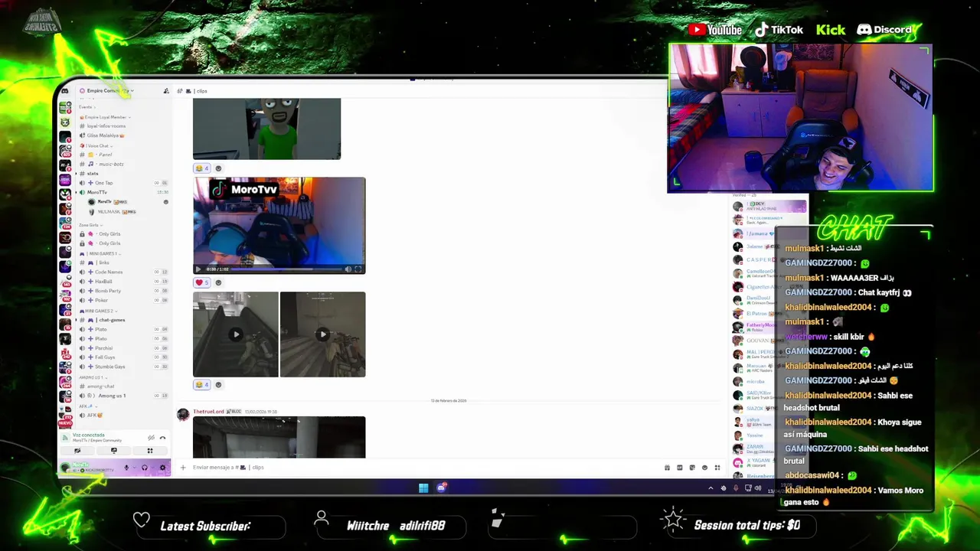Open the invite people icon beside server name
The image size is (980, 551).
point(166,91)
